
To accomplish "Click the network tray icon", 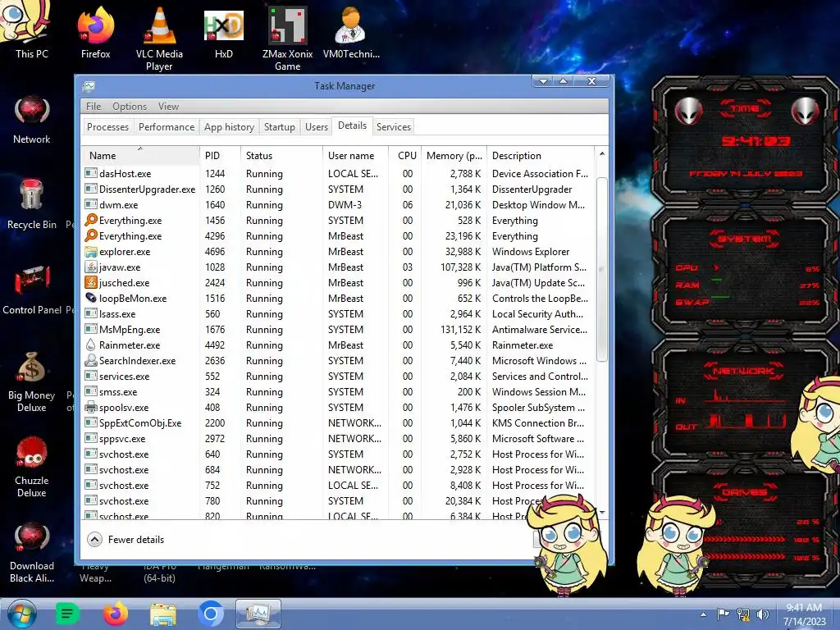I will [x=743, y=614].
